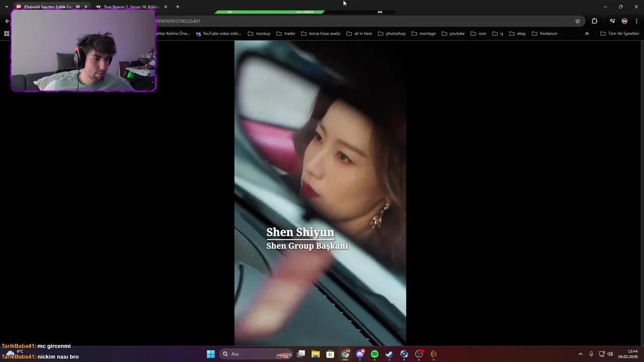
Task: Click the streamer webcam overlay
Action: click(83, 50)
